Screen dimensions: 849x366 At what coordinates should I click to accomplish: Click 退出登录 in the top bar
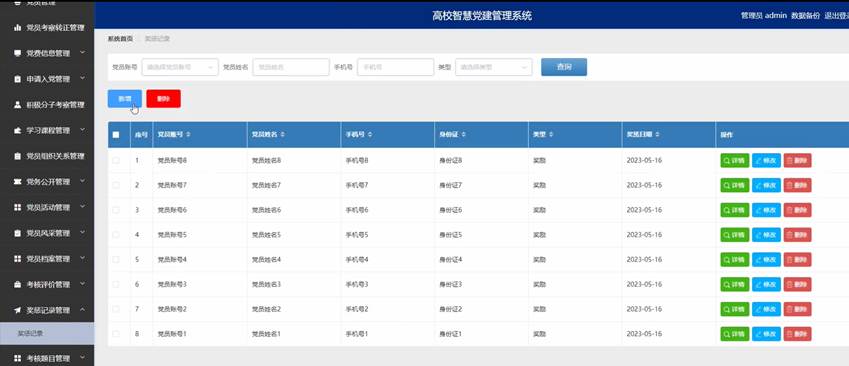(x=836, y=16)
